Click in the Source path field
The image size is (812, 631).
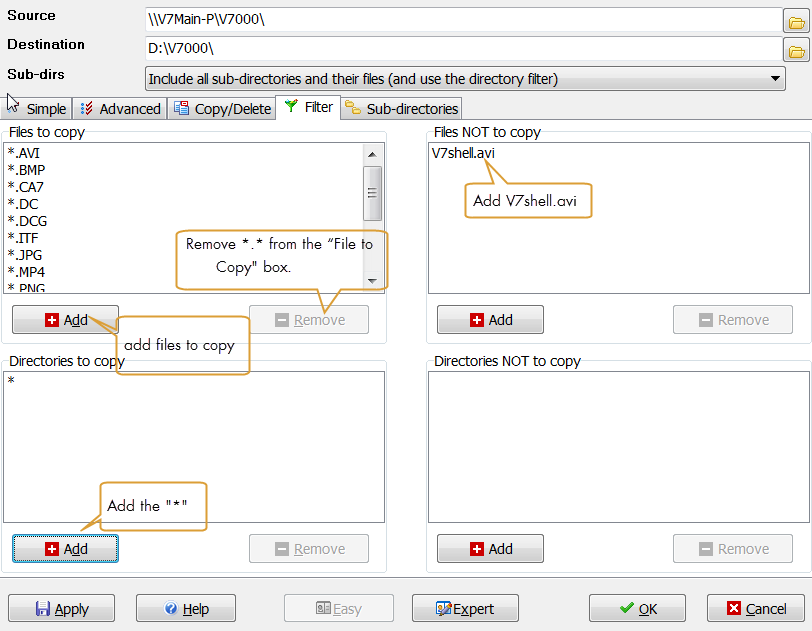(x=460, y=20)
